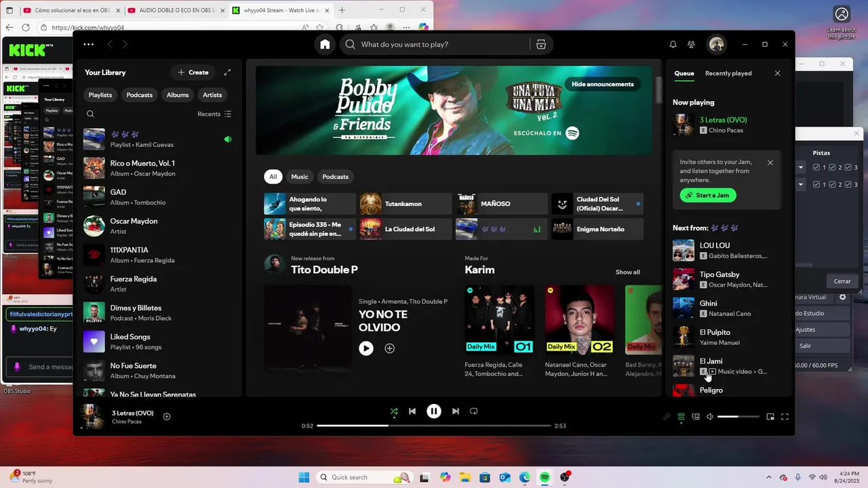
Task: Select the Music filter on home feed
Action: (300, 177)
